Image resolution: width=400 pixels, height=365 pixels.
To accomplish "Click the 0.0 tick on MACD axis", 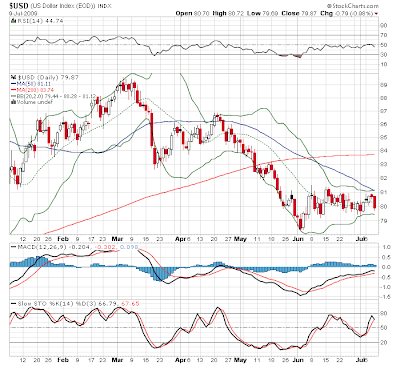I will pos(386,267).
